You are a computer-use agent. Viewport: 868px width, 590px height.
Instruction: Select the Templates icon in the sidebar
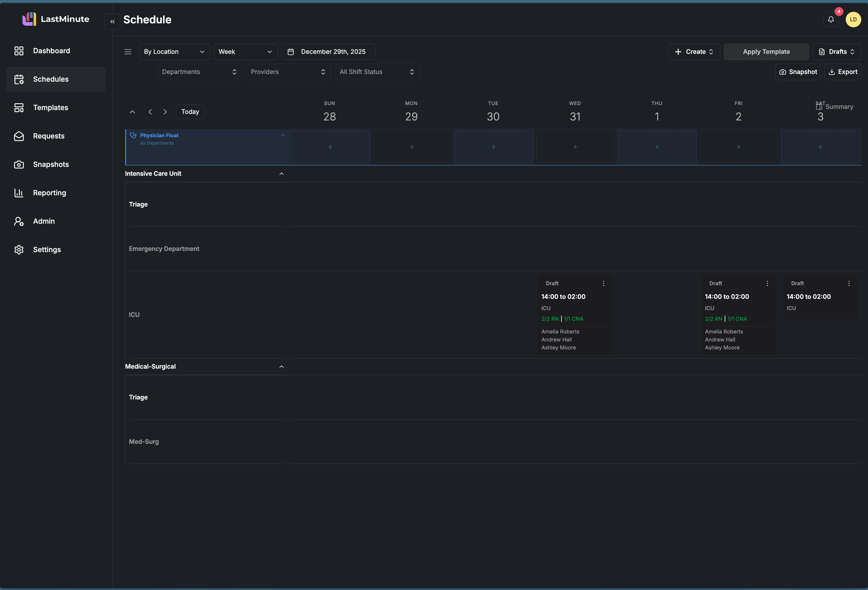click(19, 107)
